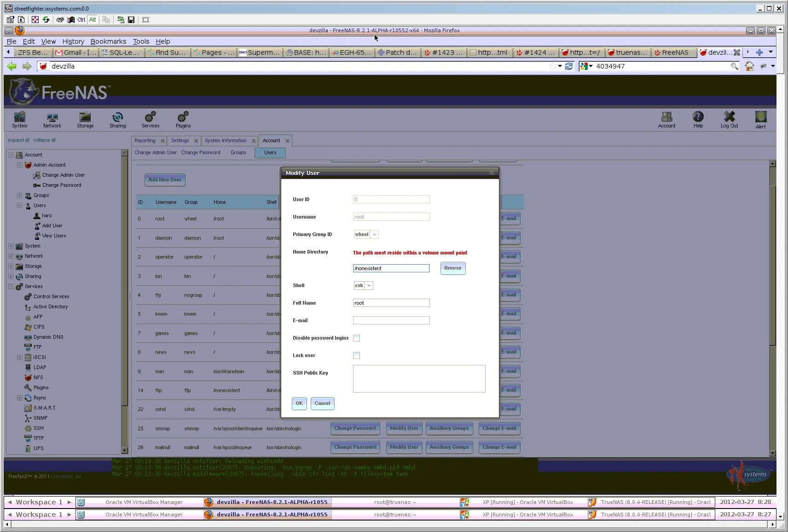Expand the System tree node
This screenshot has width=788, height=532.
[x=11, y=246]
